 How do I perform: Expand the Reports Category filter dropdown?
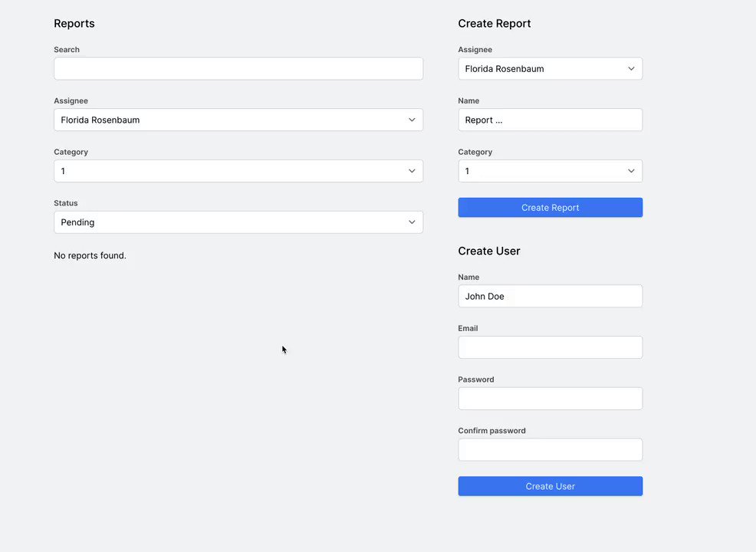pyautogui.click(x=238, y=171)
